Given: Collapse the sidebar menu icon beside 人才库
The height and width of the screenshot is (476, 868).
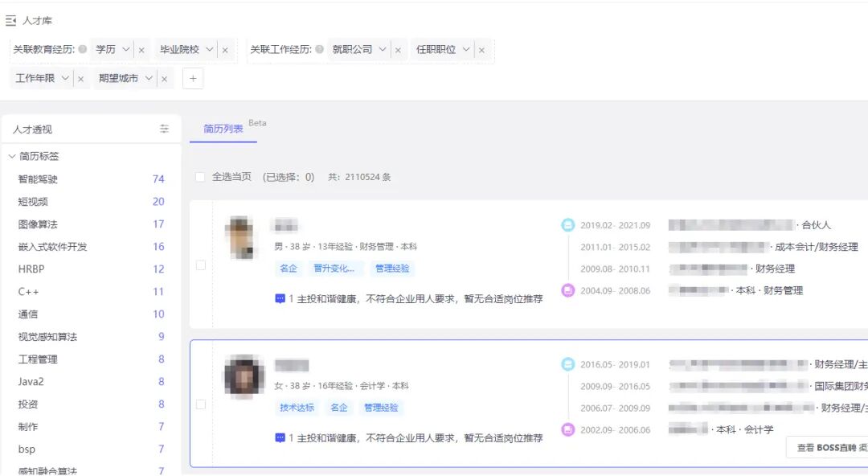Looking at the screenshot, I should [x=10, y=21].
